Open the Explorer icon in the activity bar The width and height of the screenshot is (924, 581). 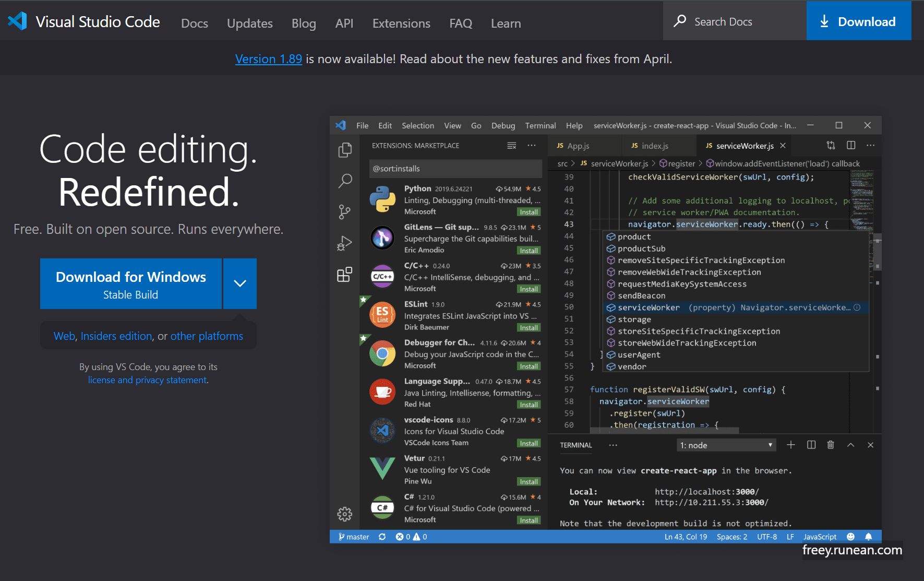pos(345,149)
